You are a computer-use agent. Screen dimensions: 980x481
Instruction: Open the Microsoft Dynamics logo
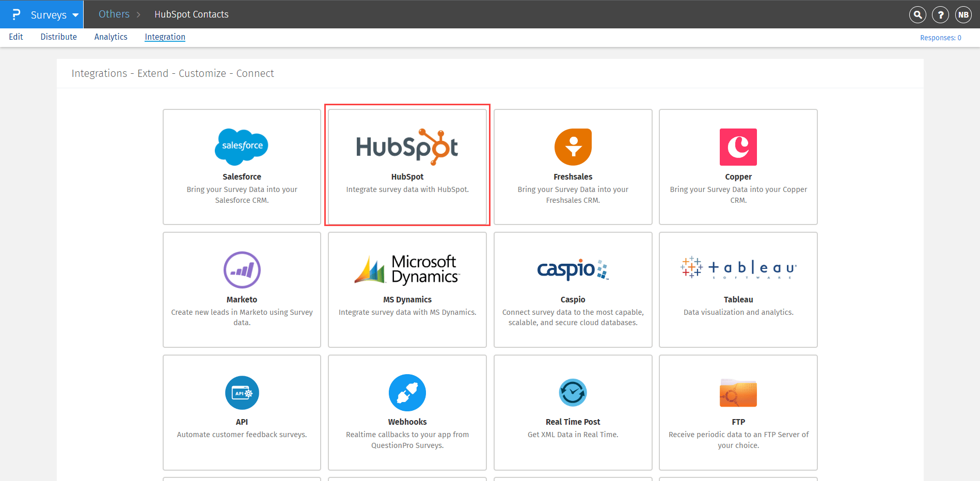coord(407,269)
